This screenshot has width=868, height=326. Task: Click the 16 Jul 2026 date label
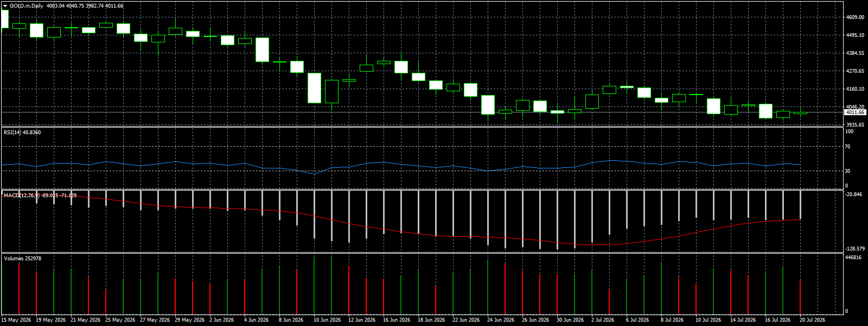click(778, 320)
